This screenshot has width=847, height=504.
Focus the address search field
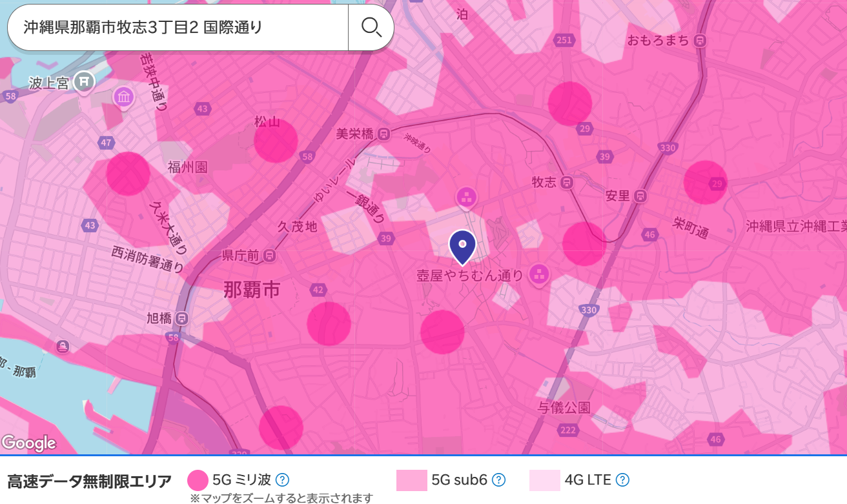[x=178, y=27]
